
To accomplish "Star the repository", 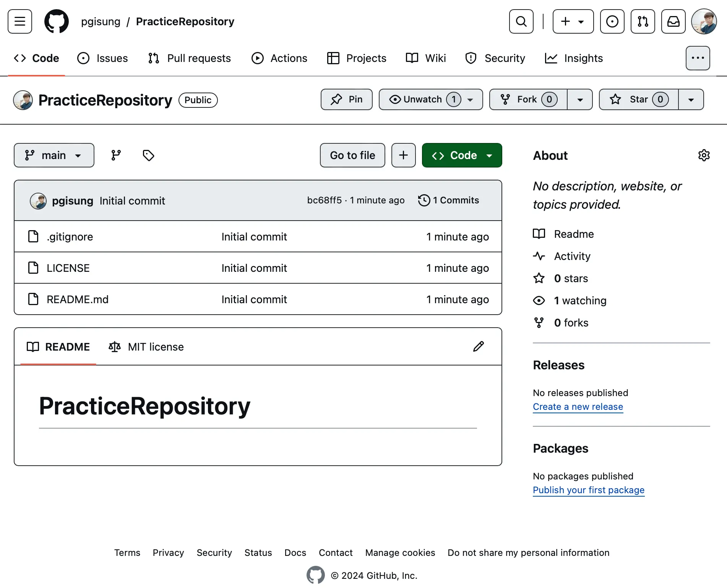I will [x=639, y=99].
